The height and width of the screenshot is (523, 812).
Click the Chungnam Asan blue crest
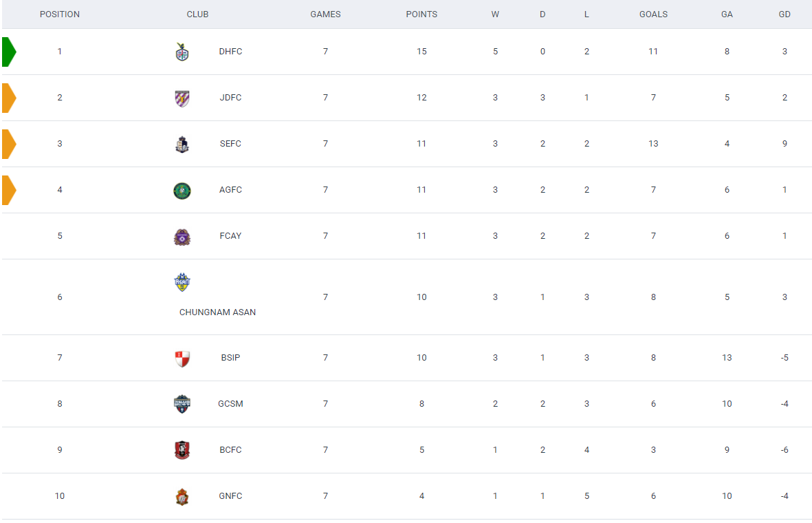click(x=182, y=282)
